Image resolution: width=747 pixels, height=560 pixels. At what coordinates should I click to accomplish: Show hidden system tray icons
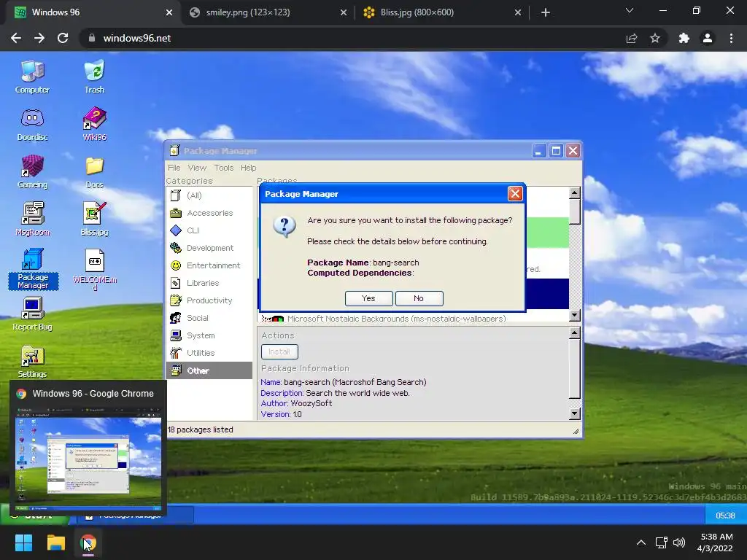[641, 542]
